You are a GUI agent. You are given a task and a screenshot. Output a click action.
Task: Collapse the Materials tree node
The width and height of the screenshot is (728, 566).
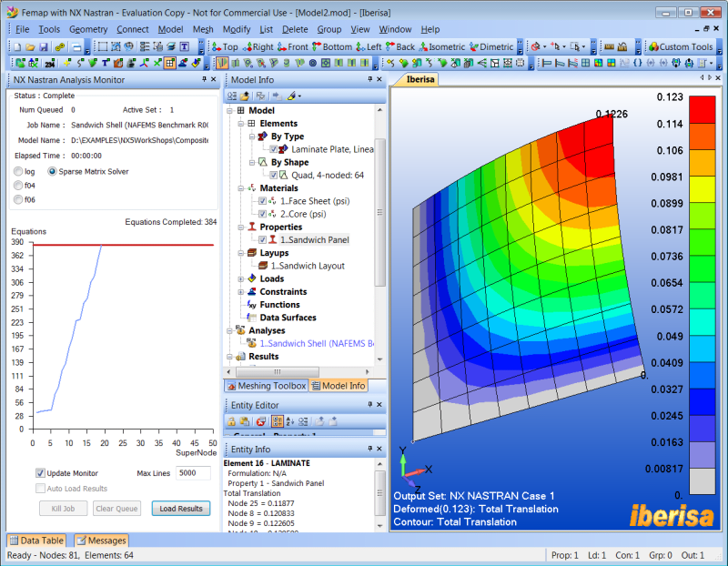[240, 188]
